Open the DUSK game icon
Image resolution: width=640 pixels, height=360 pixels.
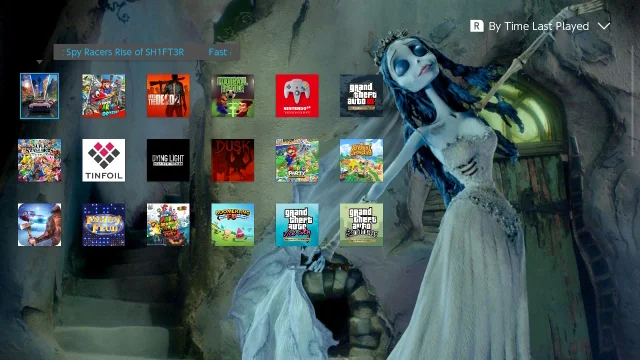pos(233,160)
